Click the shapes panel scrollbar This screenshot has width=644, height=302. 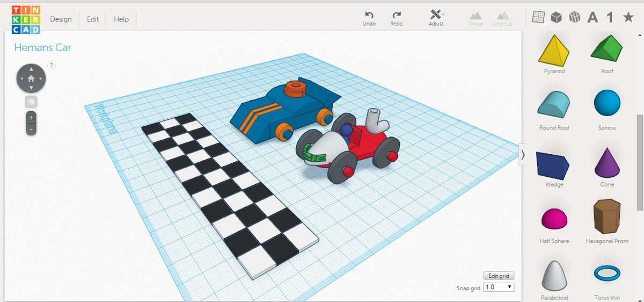(x=640, y=161)
